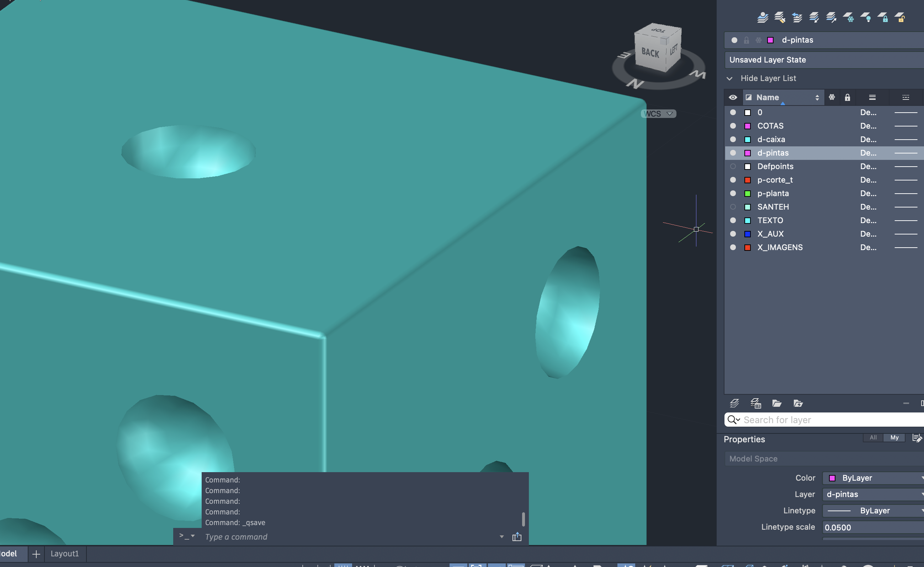Toggle visibility of the X_AUX layer
Image resolution: width=924 pixels, height=567 pixels.
coord(733,234)
